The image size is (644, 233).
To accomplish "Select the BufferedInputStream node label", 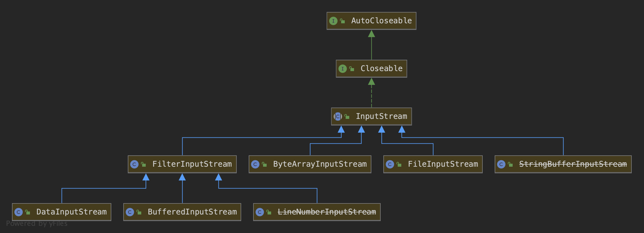I will click(192, 212).
